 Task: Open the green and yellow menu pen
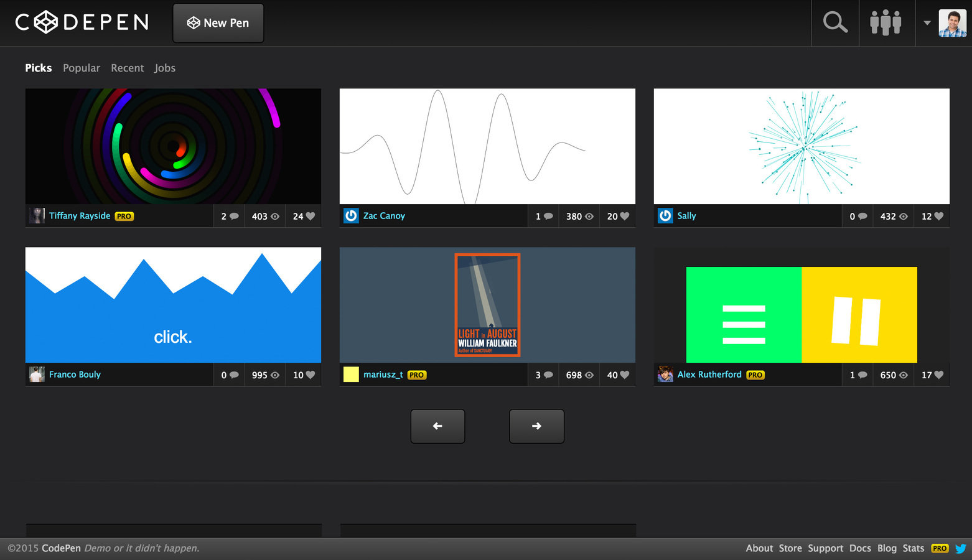(x=801, y=305)
